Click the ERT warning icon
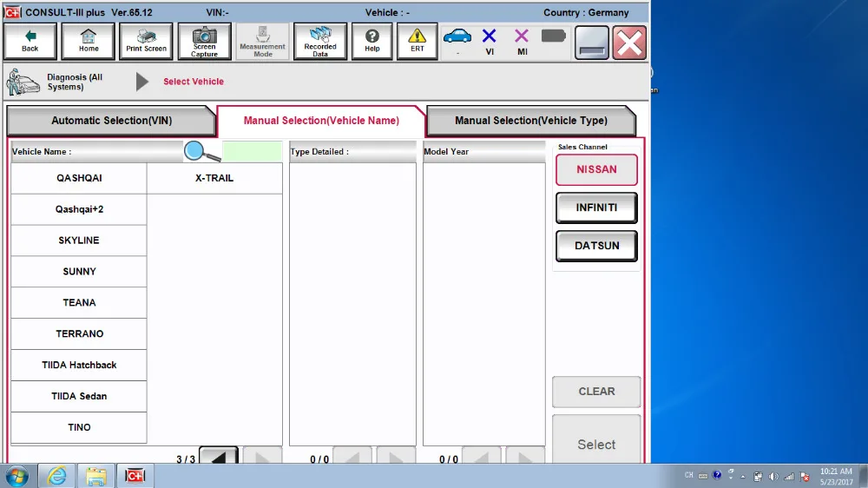Viewport: 868px width, 488px height. click(x=417, y=41)
